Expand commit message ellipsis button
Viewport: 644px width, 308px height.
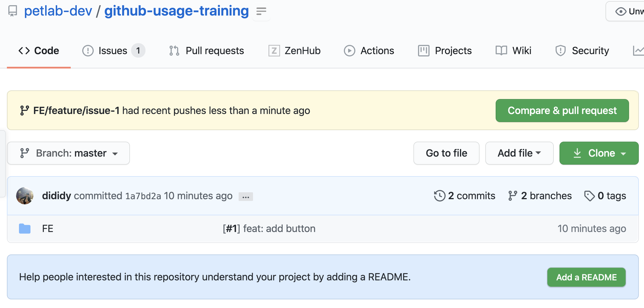coord(246,197)
